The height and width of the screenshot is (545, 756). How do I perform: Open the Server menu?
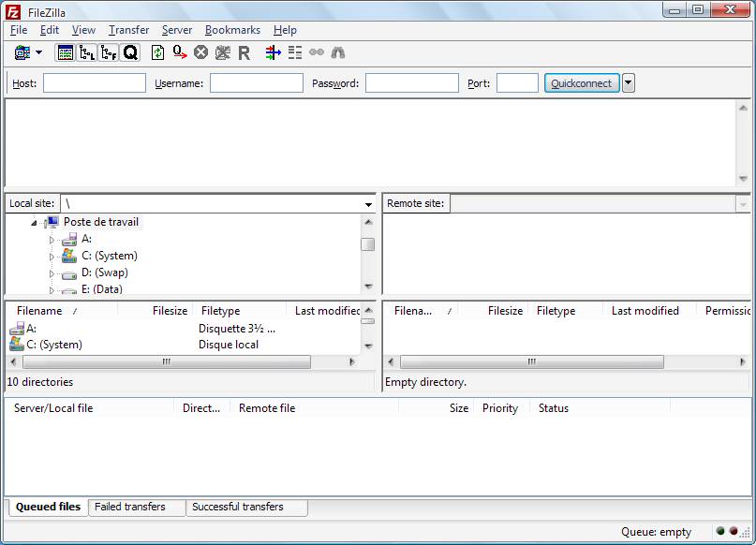(x=177, y=30)
